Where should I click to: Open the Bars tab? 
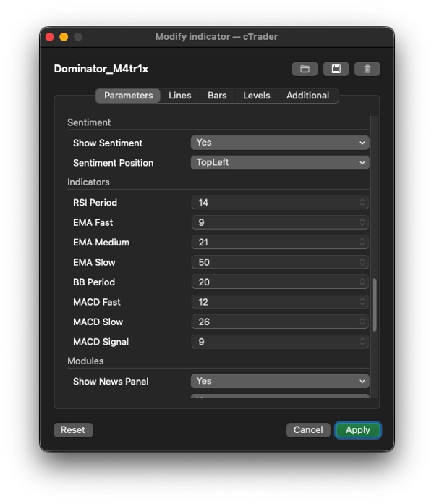217,96
